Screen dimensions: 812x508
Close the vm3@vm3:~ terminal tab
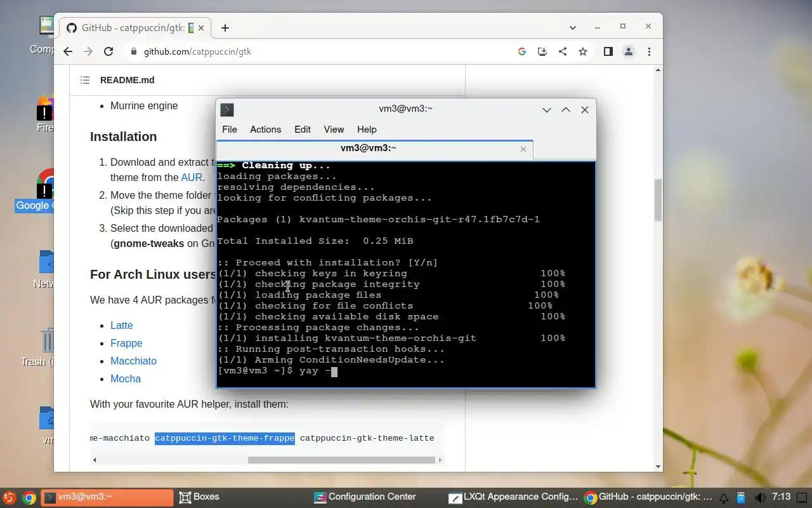point(523,149)
